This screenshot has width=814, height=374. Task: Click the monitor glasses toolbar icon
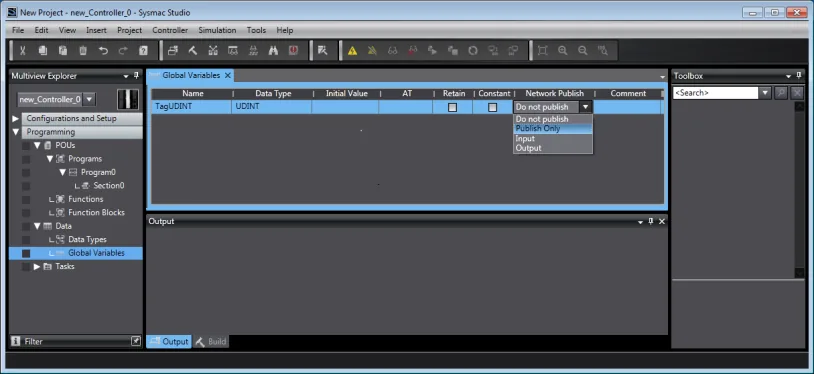tap(392, 50)
